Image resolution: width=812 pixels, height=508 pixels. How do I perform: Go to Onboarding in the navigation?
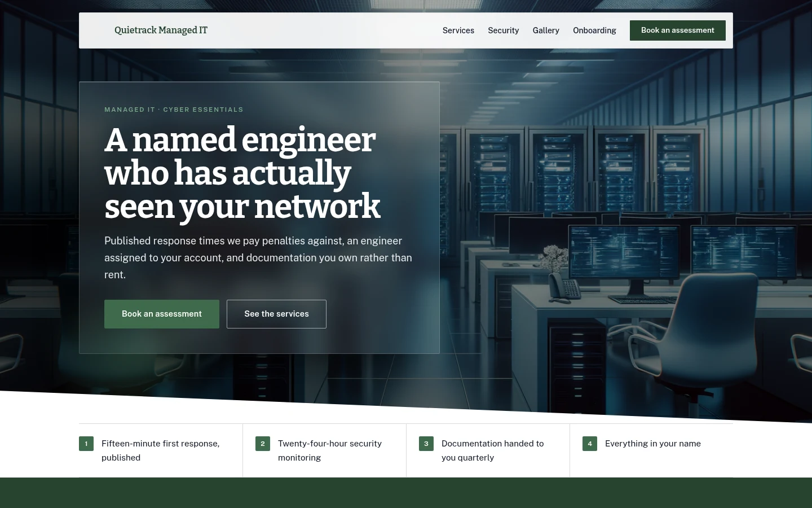594,30
